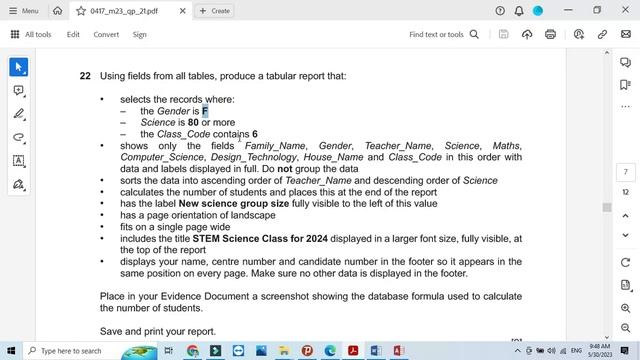Open All tools panel

coord(31,35)
